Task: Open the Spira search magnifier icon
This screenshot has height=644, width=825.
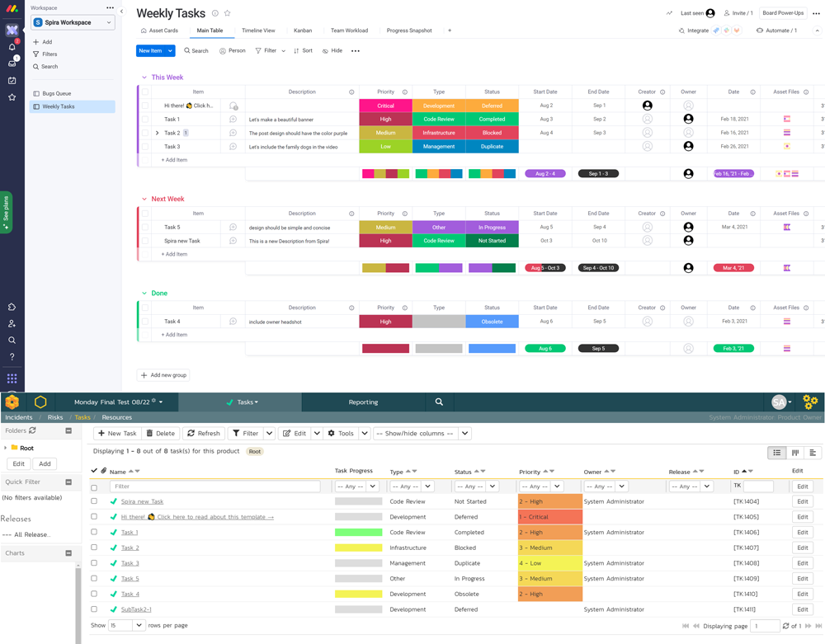Action: (439, 402)
